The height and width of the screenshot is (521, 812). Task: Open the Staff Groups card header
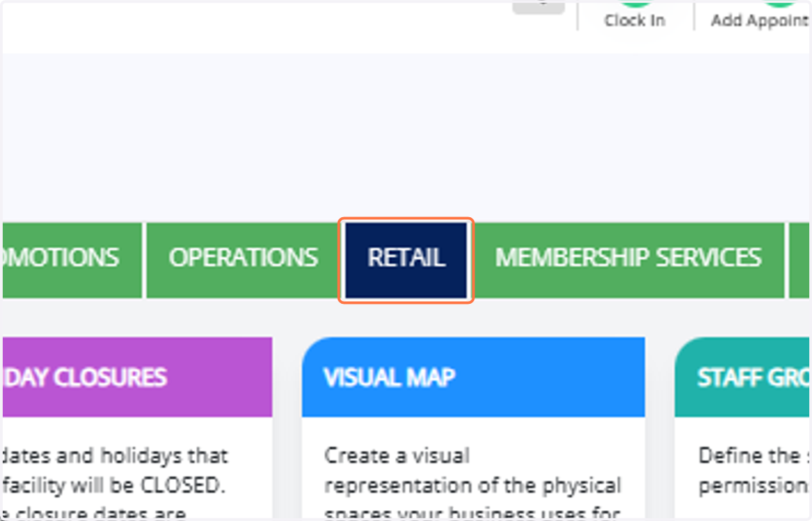click(743, 377)
